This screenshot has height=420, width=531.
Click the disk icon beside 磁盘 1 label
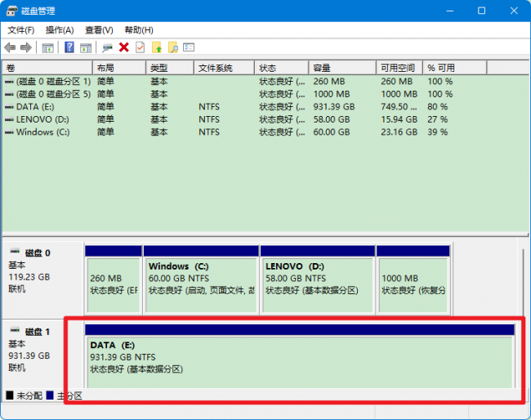16,330
